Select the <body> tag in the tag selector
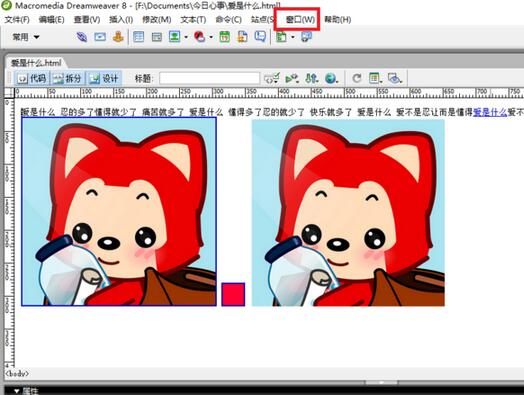The image size is (524, 395). 17,374
